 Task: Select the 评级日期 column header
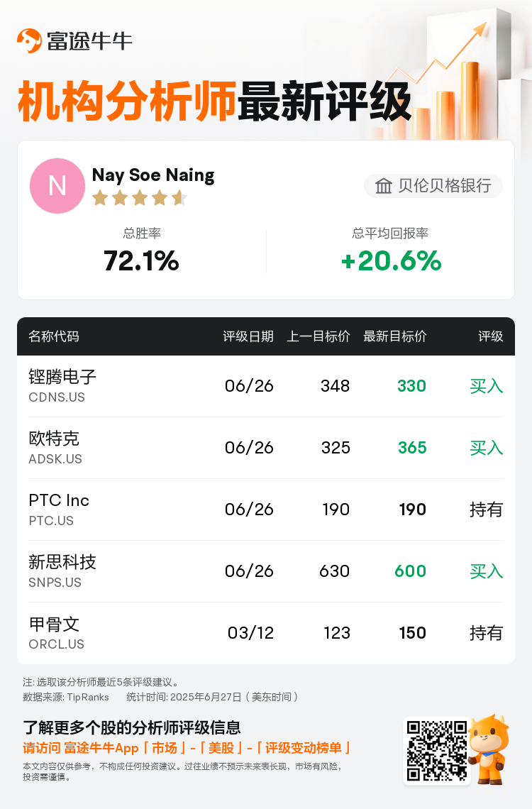(248, 336)
